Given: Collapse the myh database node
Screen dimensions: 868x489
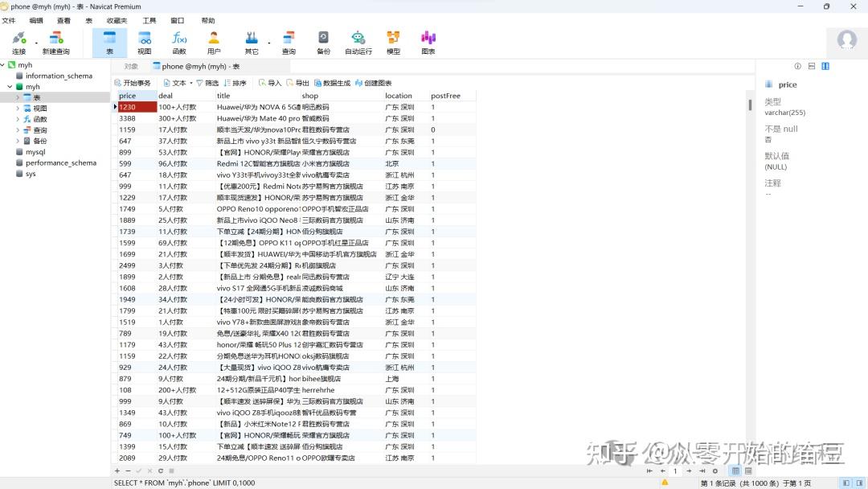Looking at the screenshot, I should point(10,86).
